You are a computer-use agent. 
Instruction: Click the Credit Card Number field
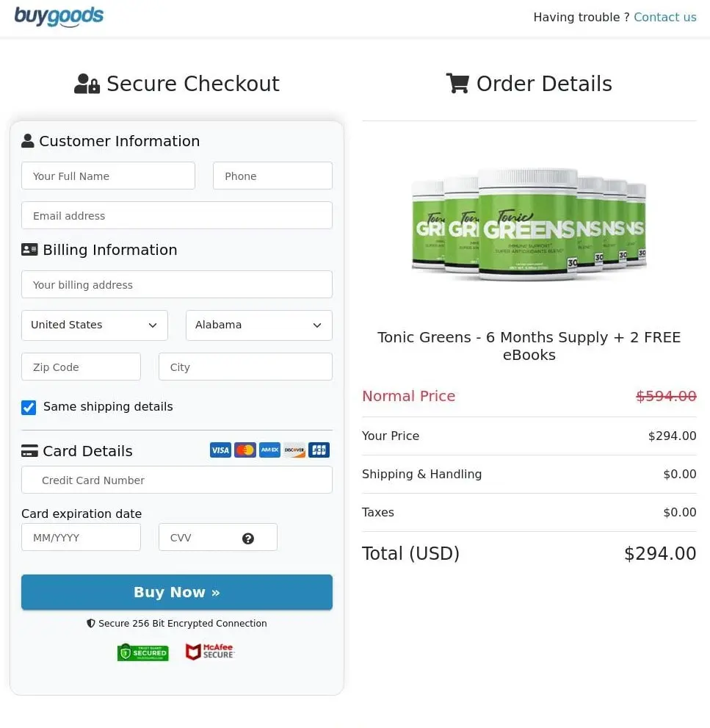(176, 480)
